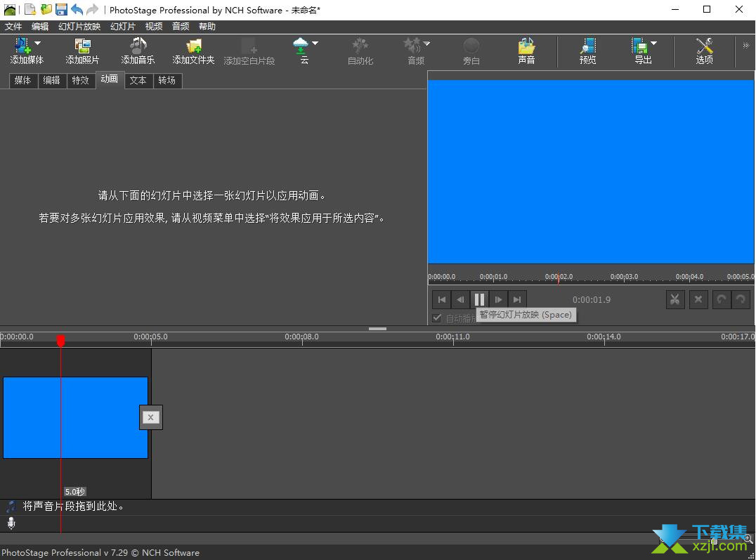
Task: Click the save project disk icon
Action: click(61, 9)
